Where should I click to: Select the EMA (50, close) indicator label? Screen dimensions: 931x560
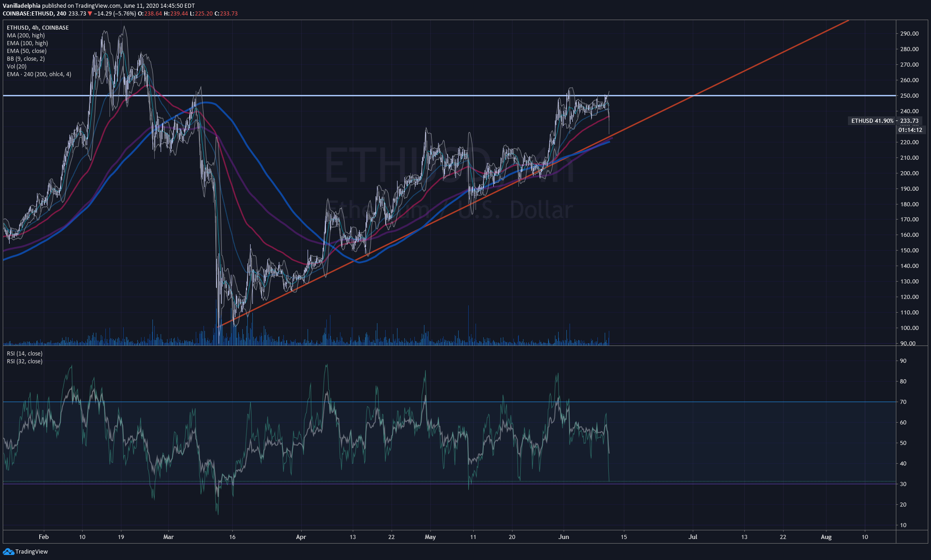(26, 51)
